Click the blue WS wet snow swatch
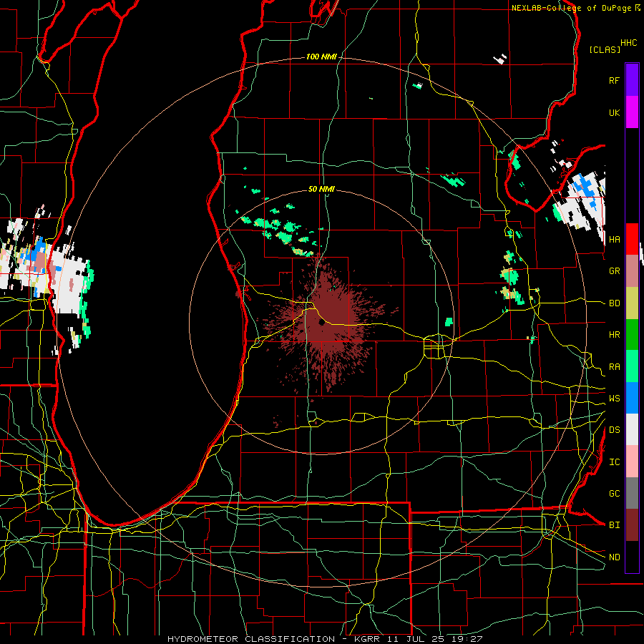This screenshot has height=644, width=644. 632,398
